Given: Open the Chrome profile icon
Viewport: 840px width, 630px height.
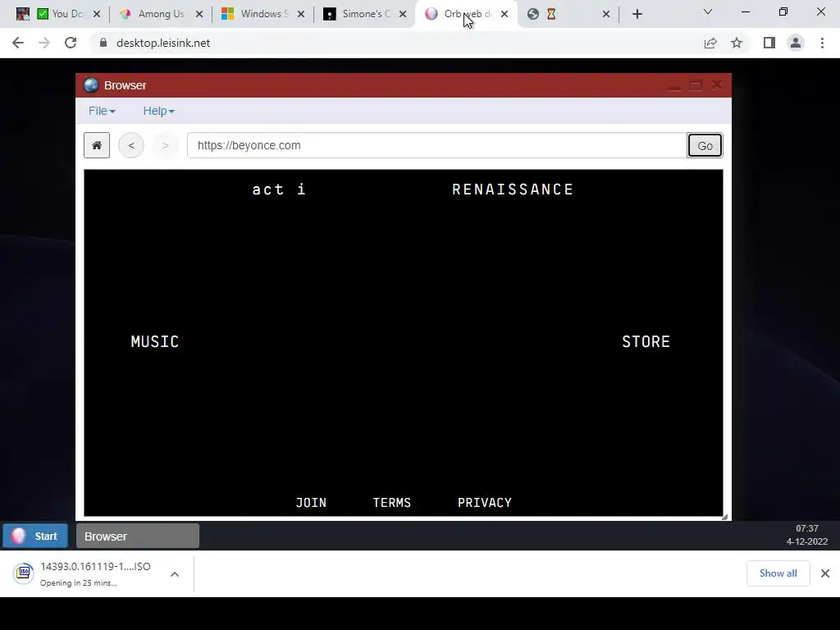Looking at the screenshot, I should point(796,43).
